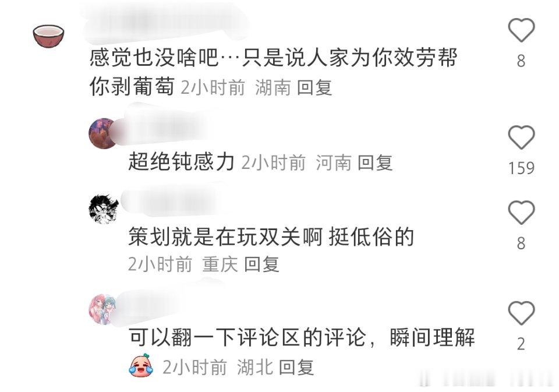The image size is (559, 392).
Task: Select the comment text 可以翻一下评论区的评论
Action: click(247, 337)
